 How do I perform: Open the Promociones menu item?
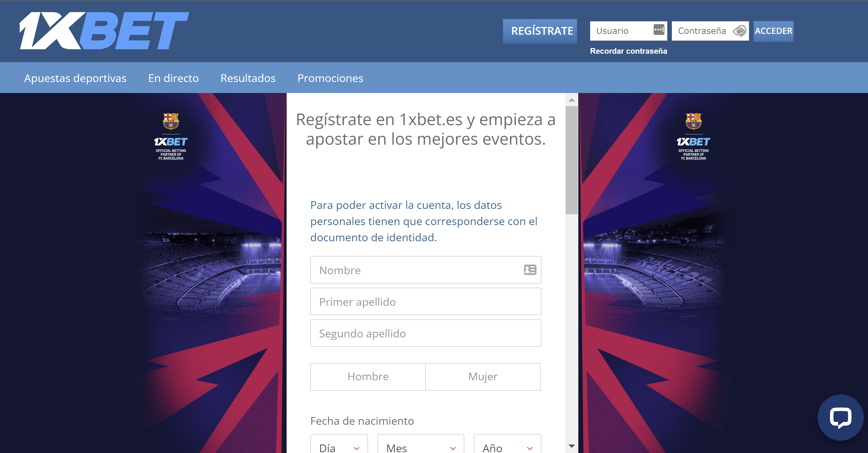click(330, 78)
